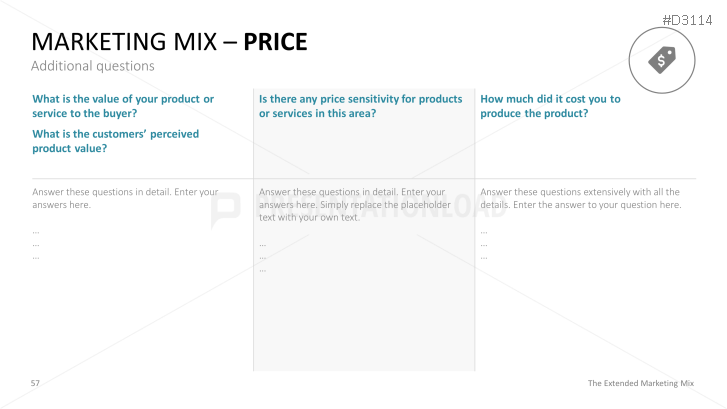This screenshot has width=727, height=409.
Task: Select the customers' perceived product value question
Action: 116,141
